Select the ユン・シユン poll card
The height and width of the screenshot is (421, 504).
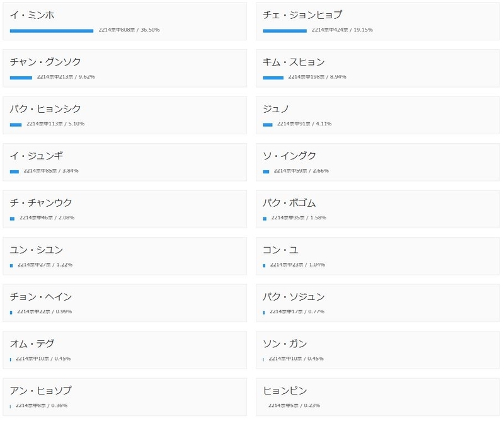pos(125,256)
